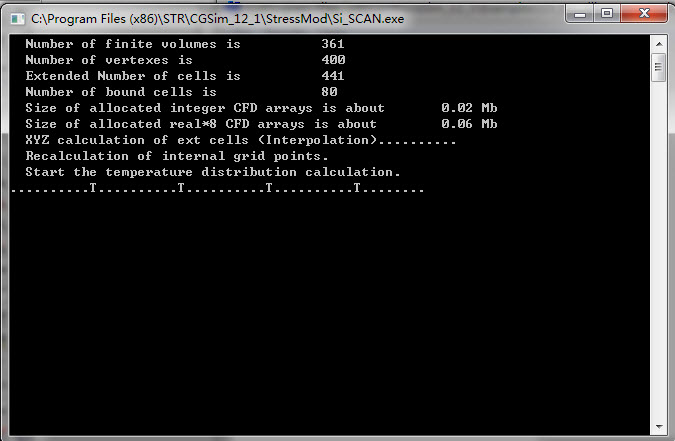Screen dimensions: 675x441
Task: Click the dotted T progress line
Action: tap(217, 188)
